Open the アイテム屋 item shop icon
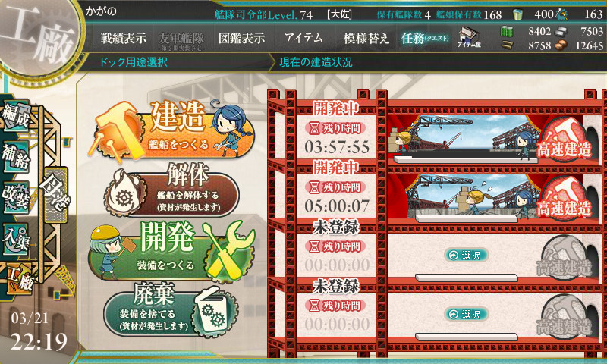The height and width of the screenshot is (364, 607). 468,37
